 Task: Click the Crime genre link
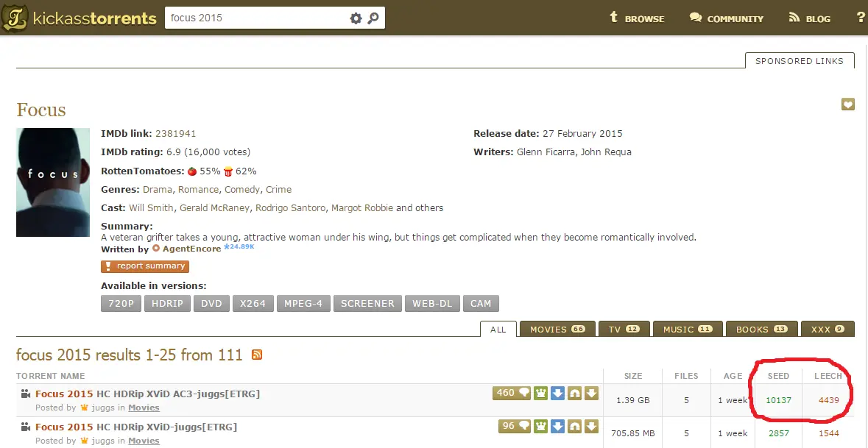click(278, 190)
